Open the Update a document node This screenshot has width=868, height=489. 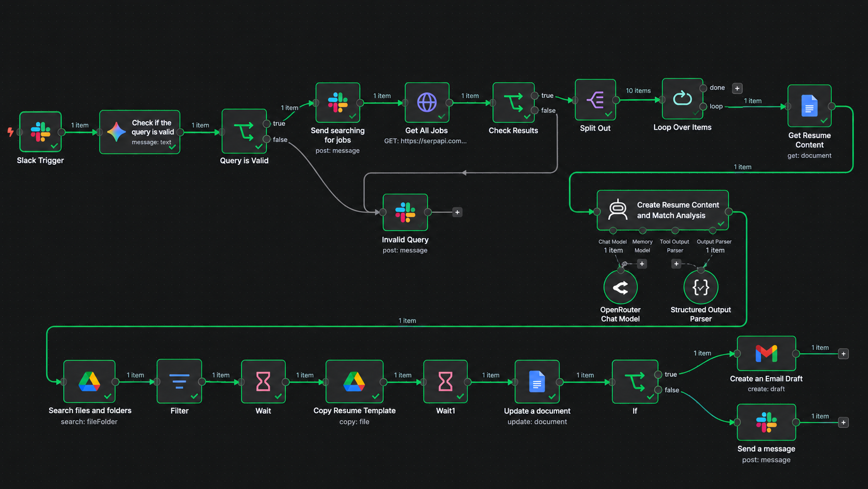tap(537, 382)
